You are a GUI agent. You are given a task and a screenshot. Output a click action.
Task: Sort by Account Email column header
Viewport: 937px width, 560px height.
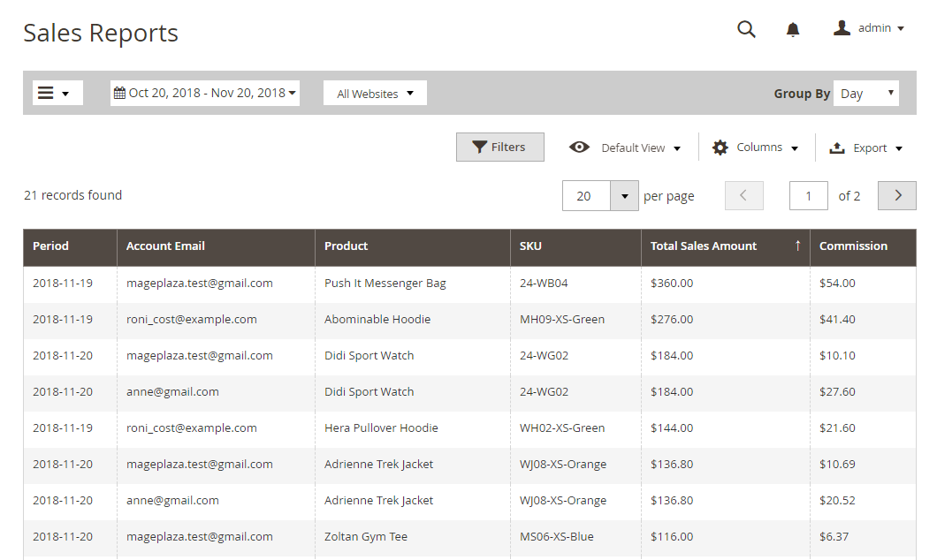tap(165, 246)
